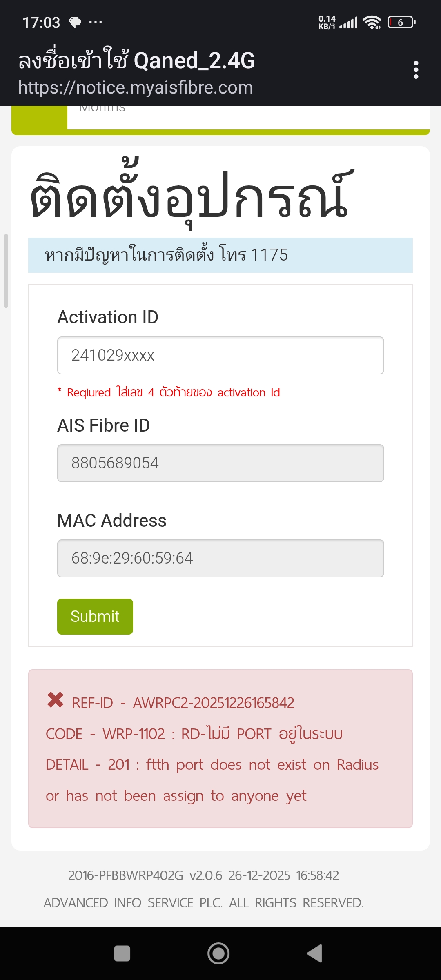The height and width of the screenshot is (980, 441).
Task: Tap the red X error icon
Action: [56, 700]
